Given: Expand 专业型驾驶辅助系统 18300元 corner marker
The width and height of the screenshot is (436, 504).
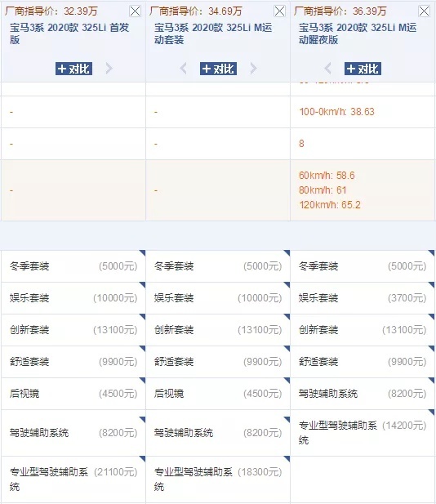Looking at the screenshot, I should [287, 458].
